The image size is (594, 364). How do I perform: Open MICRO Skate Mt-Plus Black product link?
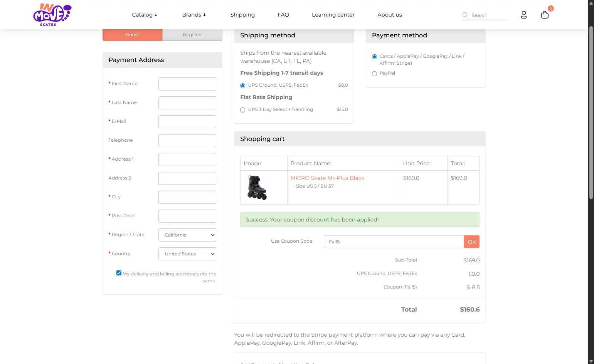[327, 178]
